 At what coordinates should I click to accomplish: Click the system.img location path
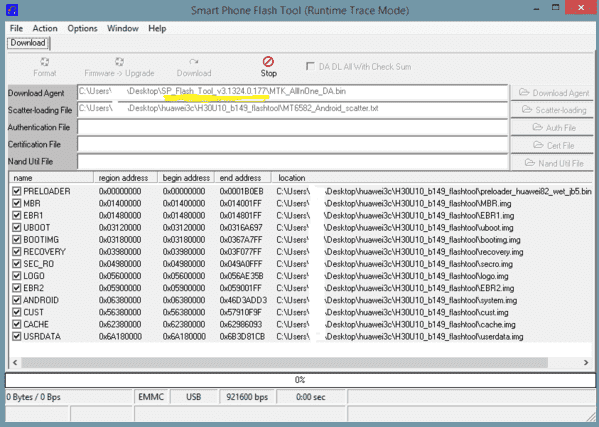coord(397,300)
